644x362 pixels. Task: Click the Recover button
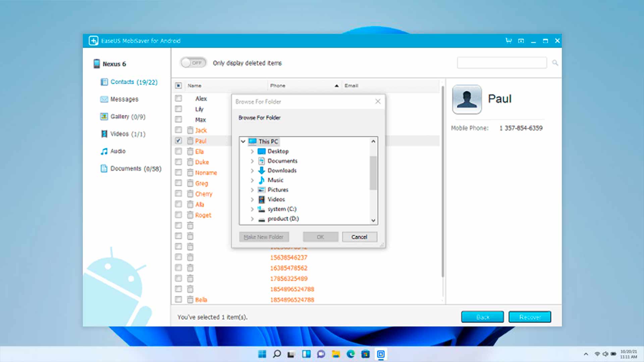pos(530,317)
